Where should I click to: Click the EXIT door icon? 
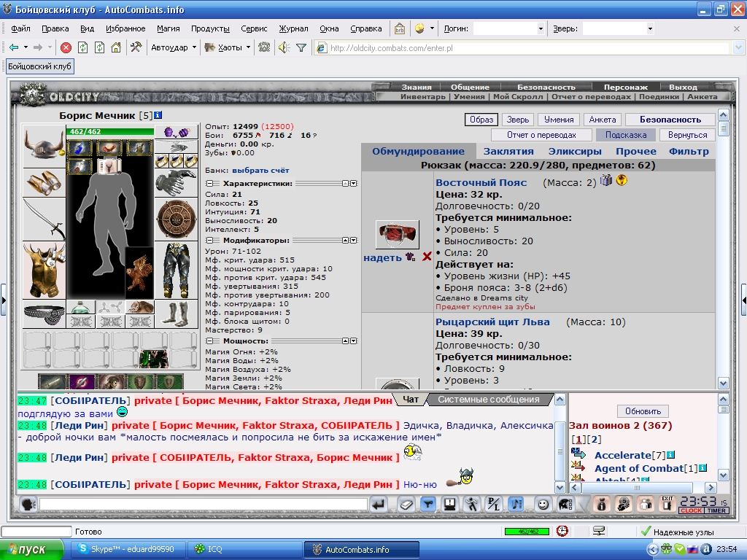[667, 505]
